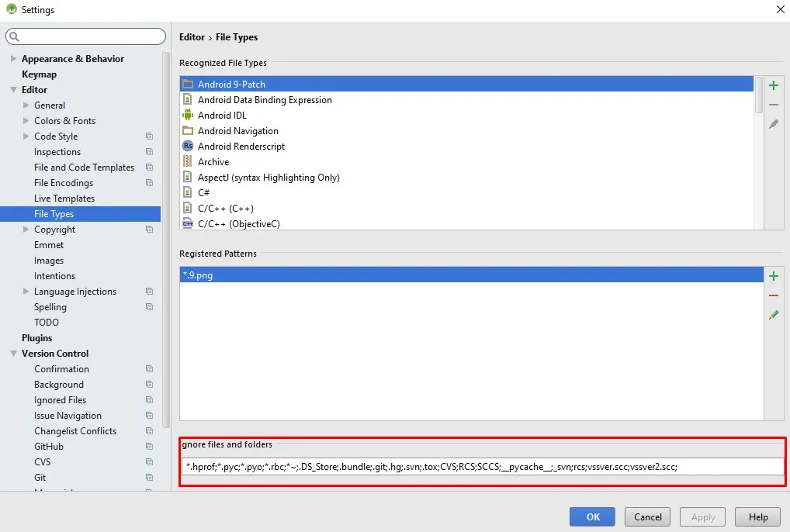
Task: Add a new registered pattern
Action: pos(774,276)
